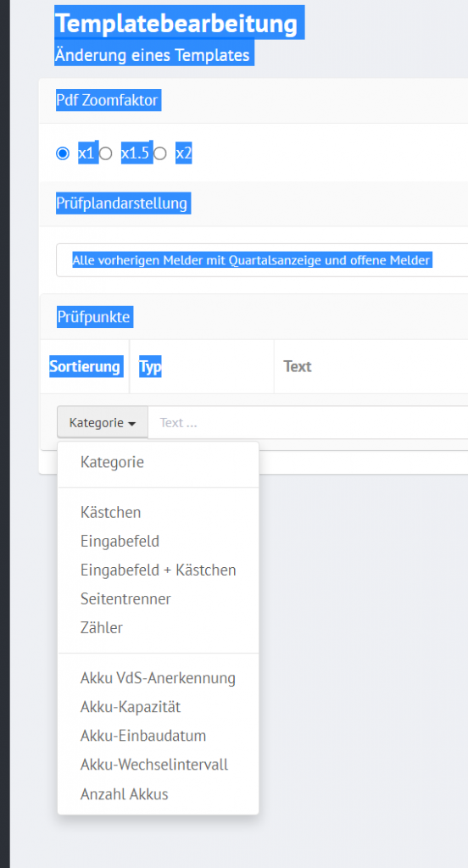Select Eingabefeld + Kästchen option
Viewport: 468px width, 868px height.
(x=159, y=570)
